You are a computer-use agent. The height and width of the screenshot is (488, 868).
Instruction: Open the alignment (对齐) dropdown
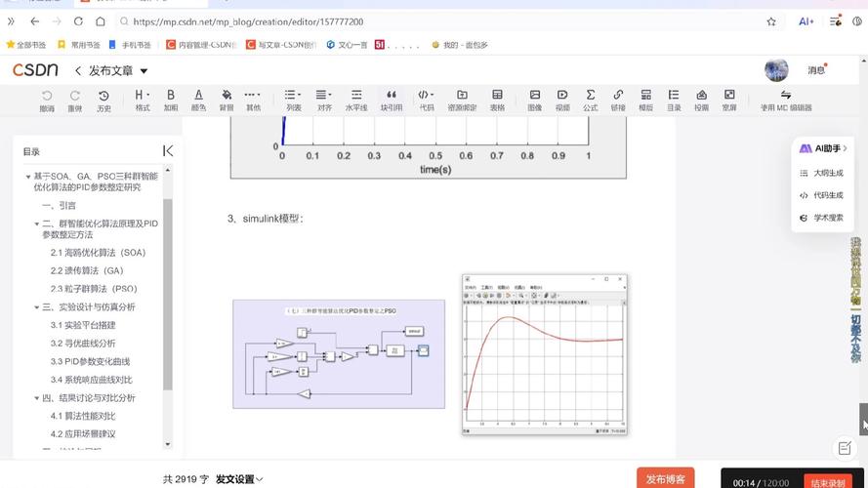coord(324,101)
